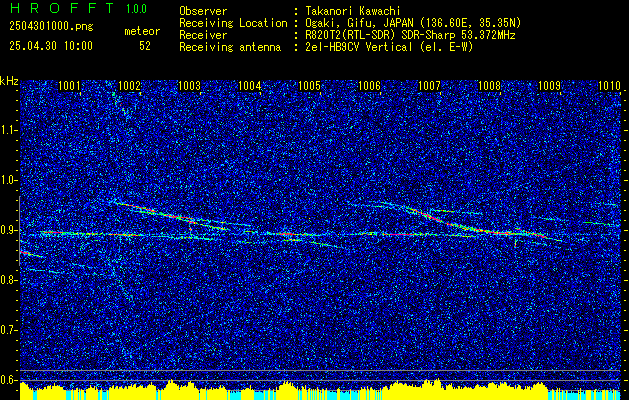Screen dimensions: 629x400
Task: Click the 0.8 kHz axis label
Action: 8,280
